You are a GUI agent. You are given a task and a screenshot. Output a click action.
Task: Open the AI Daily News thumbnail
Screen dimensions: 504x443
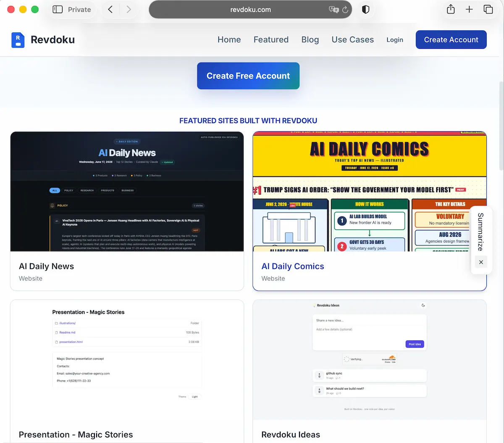(x=127, y=192)
